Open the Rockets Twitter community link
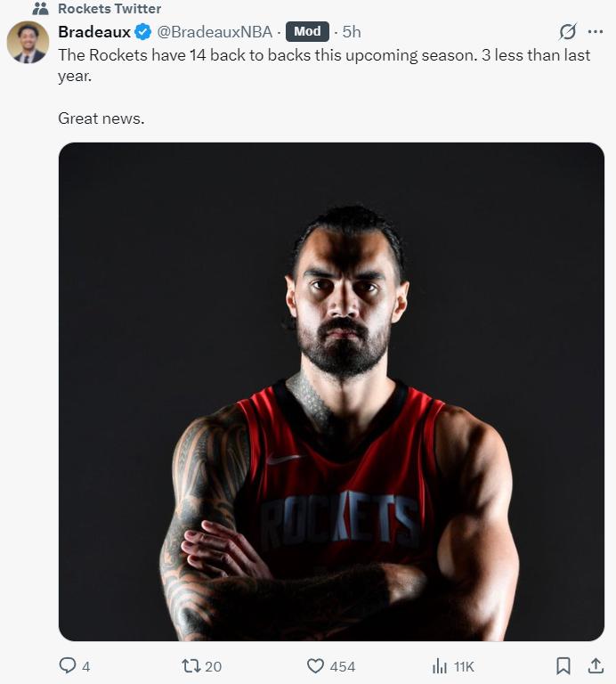This screenshot has width=616, height=684. click(109, 9)
